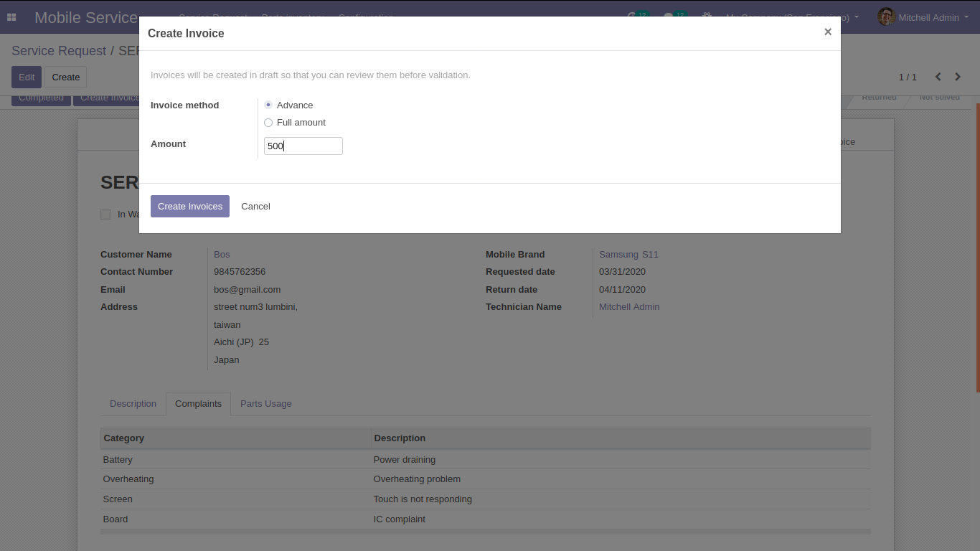Click the Category column header
This screenshot has height=551, width=980.
pyautogui.click(x=236, y=438)
